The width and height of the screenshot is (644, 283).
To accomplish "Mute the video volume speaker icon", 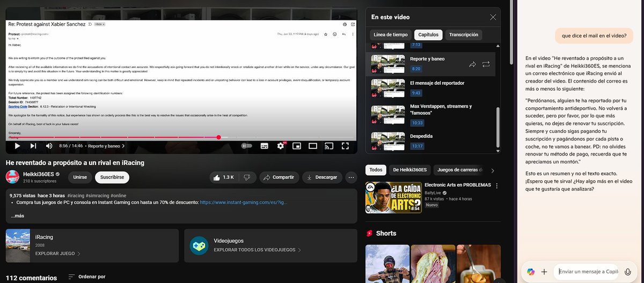I will [49, 146].
